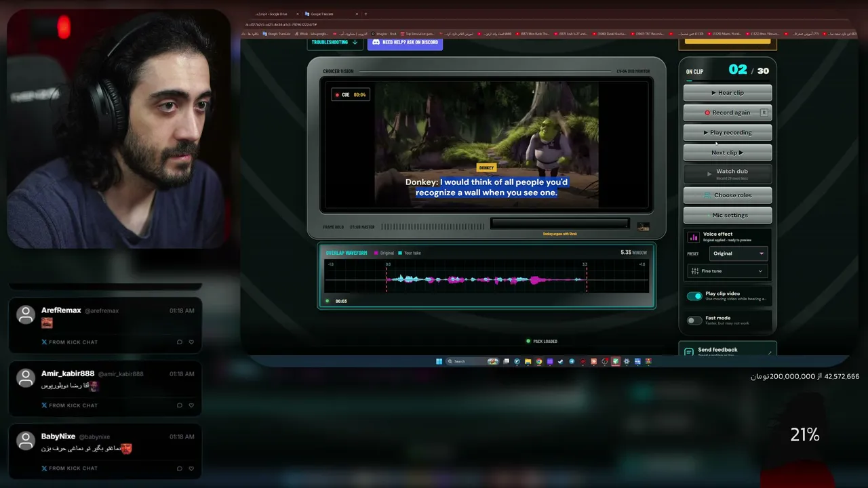Click the overlap waveform display
868x488 pixels.
click(x=486, y=277)
